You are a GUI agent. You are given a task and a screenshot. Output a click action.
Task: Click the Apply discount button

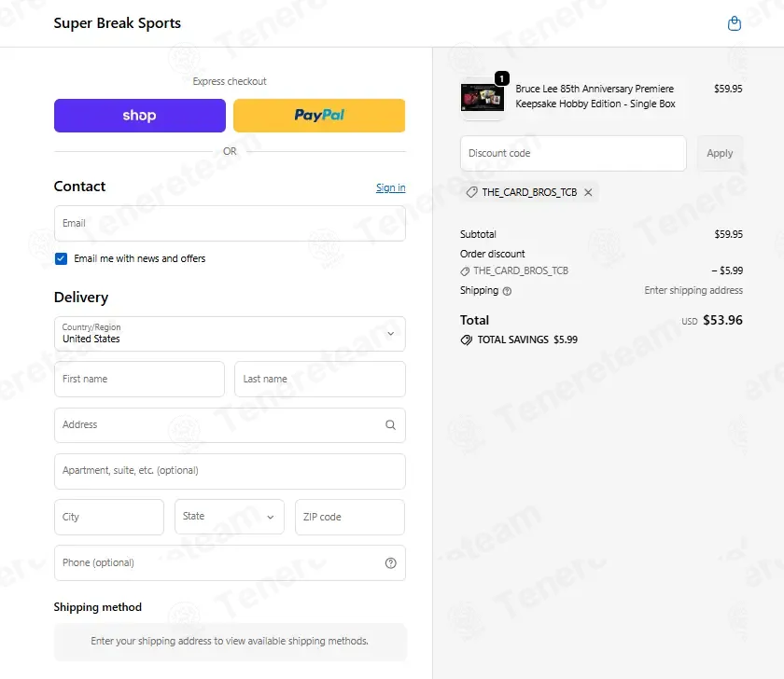[720, 153]
